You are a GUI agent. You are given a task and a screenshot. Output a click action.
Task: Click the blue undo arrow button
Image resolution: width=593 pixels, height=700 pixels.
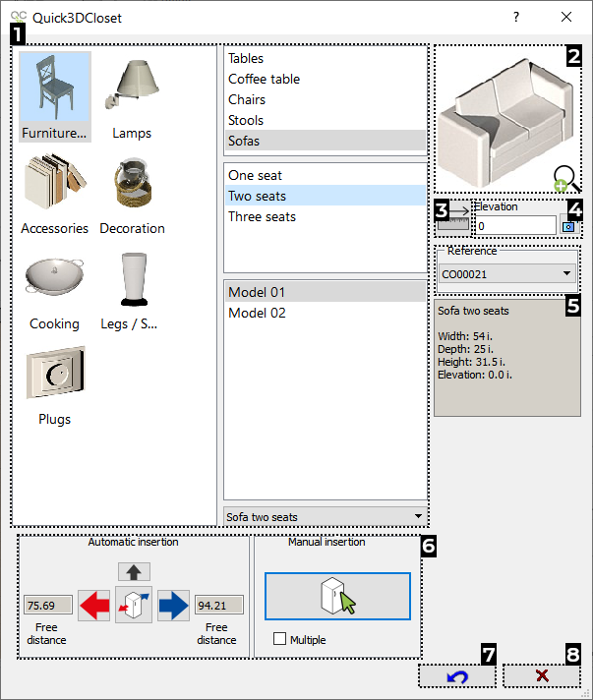pyautogui.click(x=457, y=676)
